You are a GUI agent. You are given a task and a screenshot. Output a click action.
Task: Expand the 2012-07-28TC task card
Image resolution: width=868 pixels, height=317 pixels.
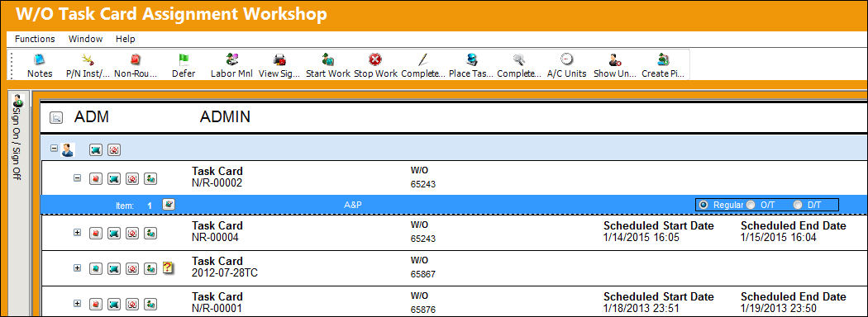tap(78, 268)
